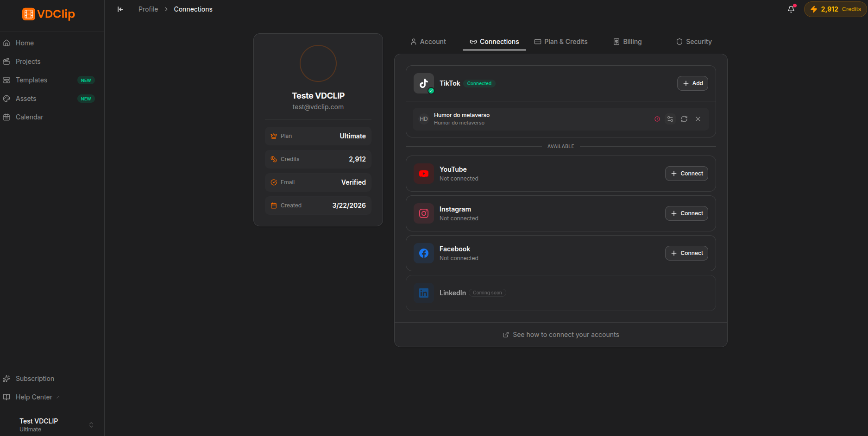Remove the Humor do metaverso account
This screenshot has height=436, width=868.
point(698,119)
